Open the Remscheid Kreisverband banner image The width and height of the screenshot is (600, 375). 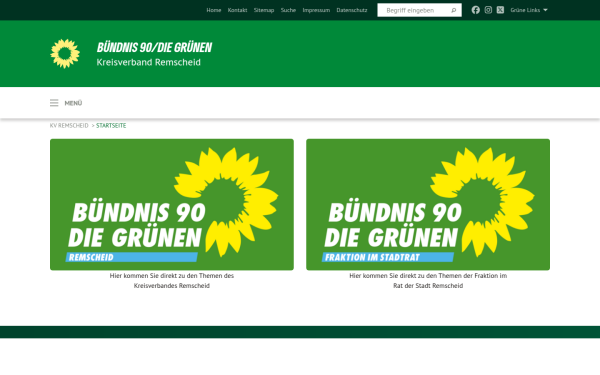[172, 204]
